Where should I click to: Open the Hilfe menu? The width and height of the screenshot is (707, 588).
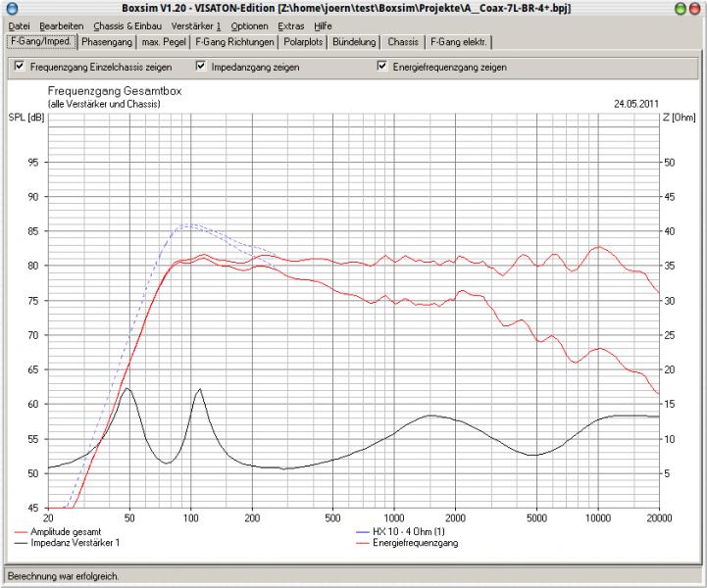[323, 25]
